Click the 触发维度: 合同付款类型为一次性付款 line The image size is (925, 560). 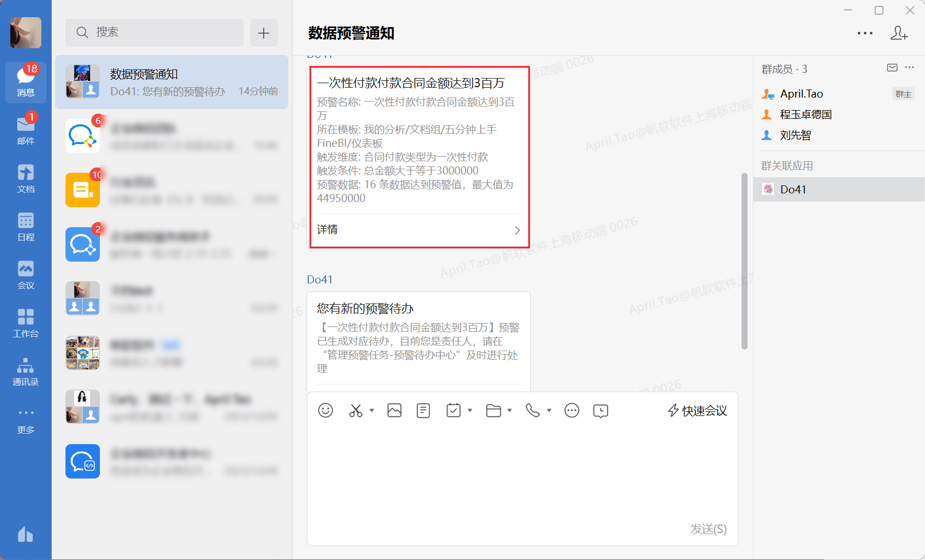click(402, 157)
